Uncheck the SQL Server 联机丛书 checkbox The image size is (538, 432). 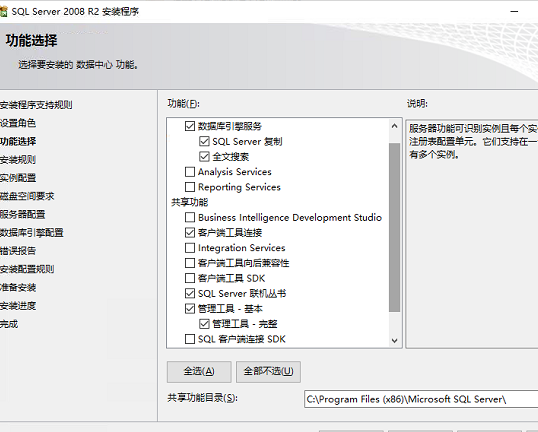[190, 293]
